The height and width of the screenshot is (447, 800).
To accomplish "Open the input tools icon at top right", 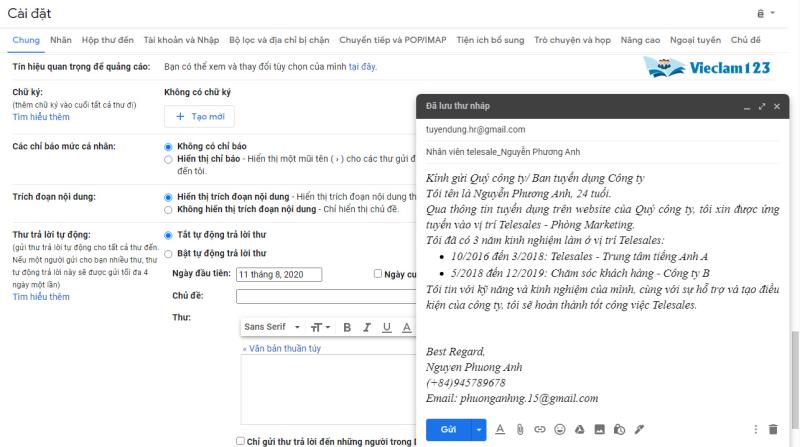I will pos(760,13).
